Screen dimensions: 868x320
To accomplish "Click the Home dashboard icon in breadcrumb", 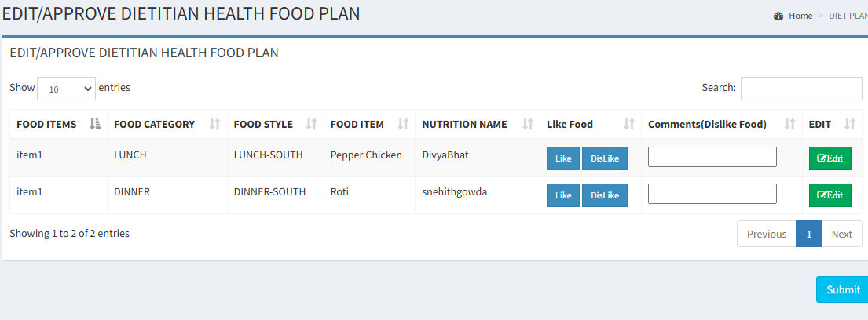I will [778, 16].
